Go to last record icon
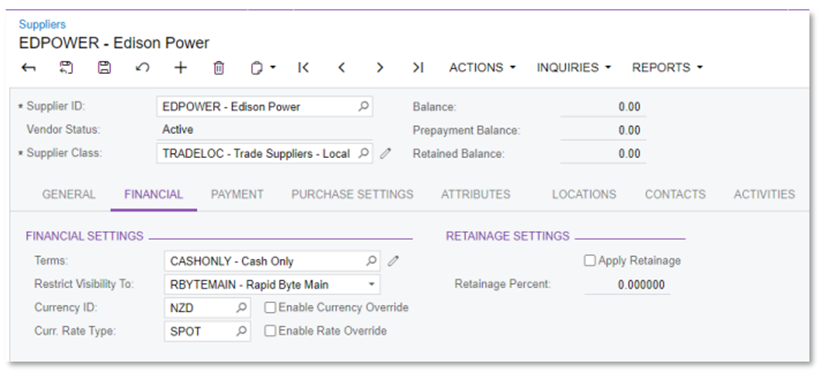Screen dimensions: 829x372 (x=418, y=68)
